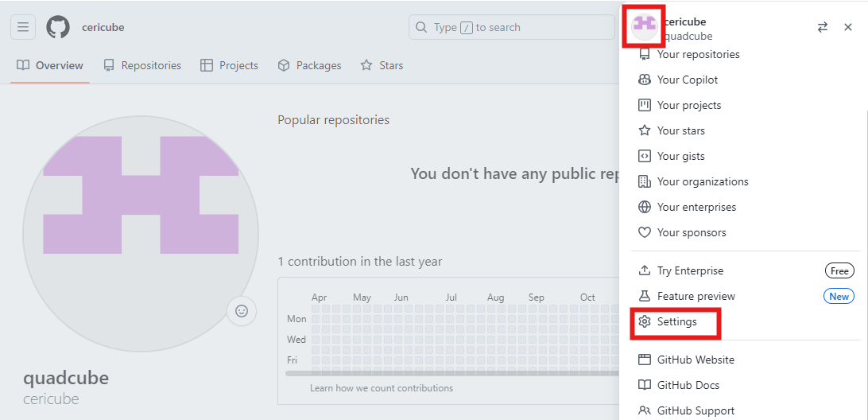Viewport: 868px width, 420px height.
Task: Switch to the Overview tab
Action: tap(50, 65)
